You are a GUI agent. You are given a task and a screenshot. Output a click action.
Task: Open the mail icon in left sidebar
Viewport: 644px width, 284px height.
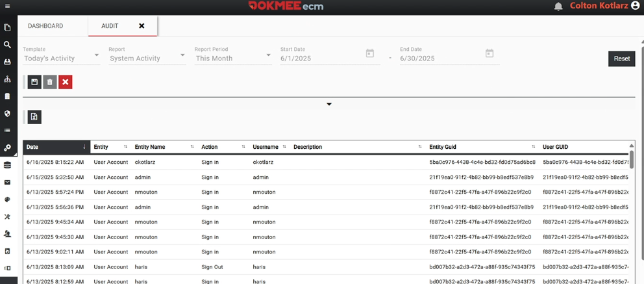coord(7,183)
